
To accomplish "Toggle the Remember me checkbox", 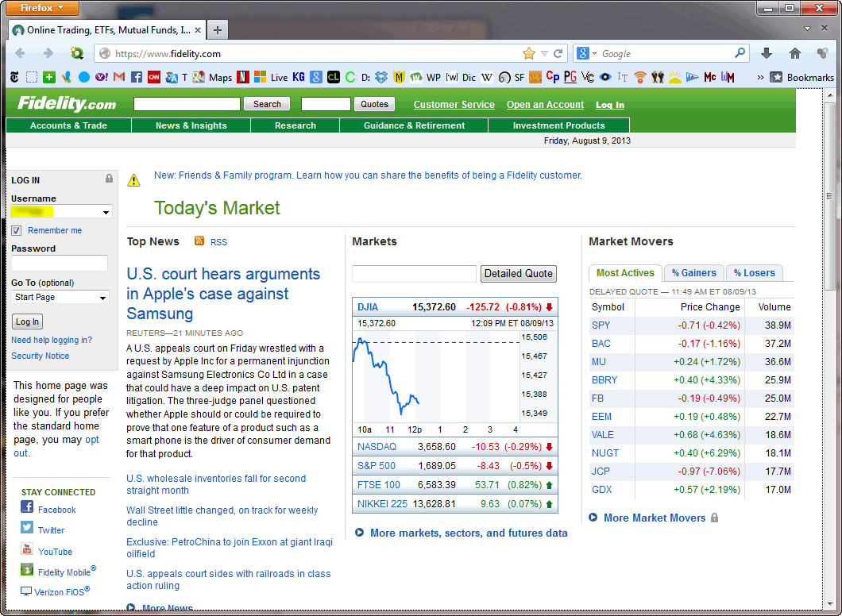I will click(17, 230).
